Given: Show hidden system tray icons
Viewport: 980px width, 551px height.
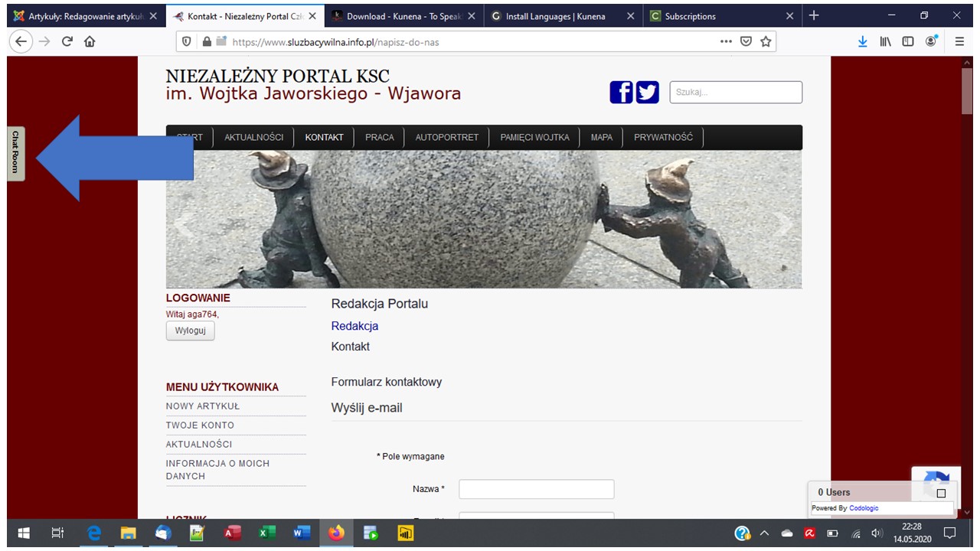Looking at the screenshot, I should pyautogui.click(x=764, y=533).
